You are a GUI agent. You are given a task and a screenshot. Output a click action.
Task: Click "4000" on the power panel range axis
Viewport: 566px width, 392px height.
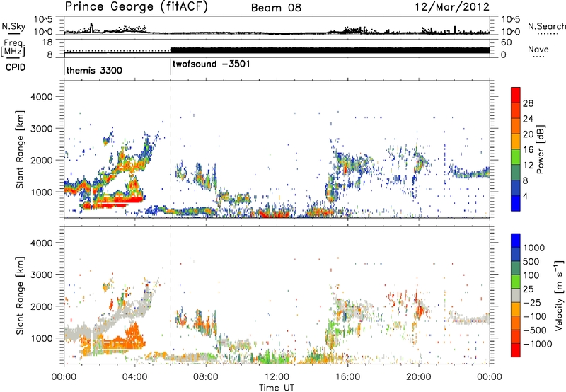click(42, 97)
